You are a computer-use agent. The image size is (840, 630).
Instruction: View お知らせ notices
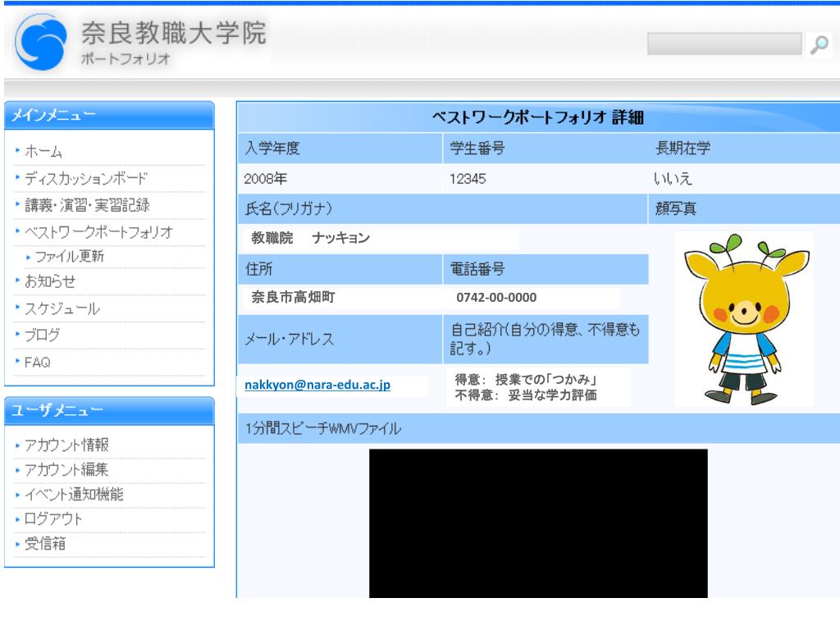point(50,281)
